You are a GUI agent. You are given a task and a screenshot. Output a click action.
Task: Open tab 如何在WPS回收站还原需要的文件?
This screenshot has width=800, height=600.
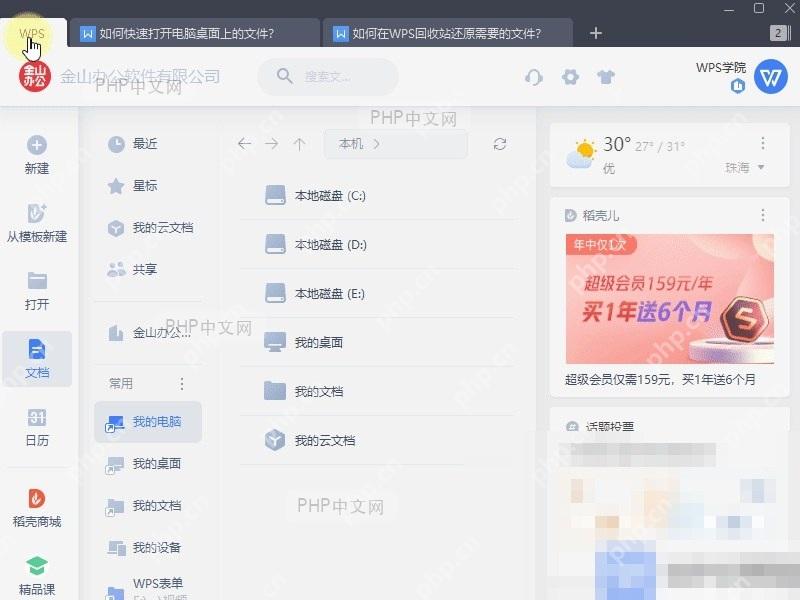[x=447, y=34]
